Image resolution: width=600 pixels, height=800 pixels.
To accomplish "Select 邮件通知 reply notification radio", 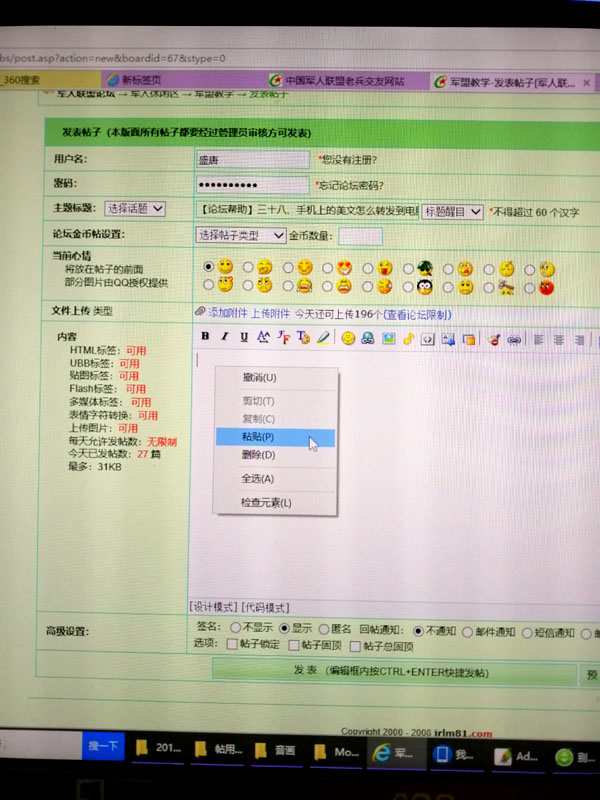I will [x=467, y=632].
